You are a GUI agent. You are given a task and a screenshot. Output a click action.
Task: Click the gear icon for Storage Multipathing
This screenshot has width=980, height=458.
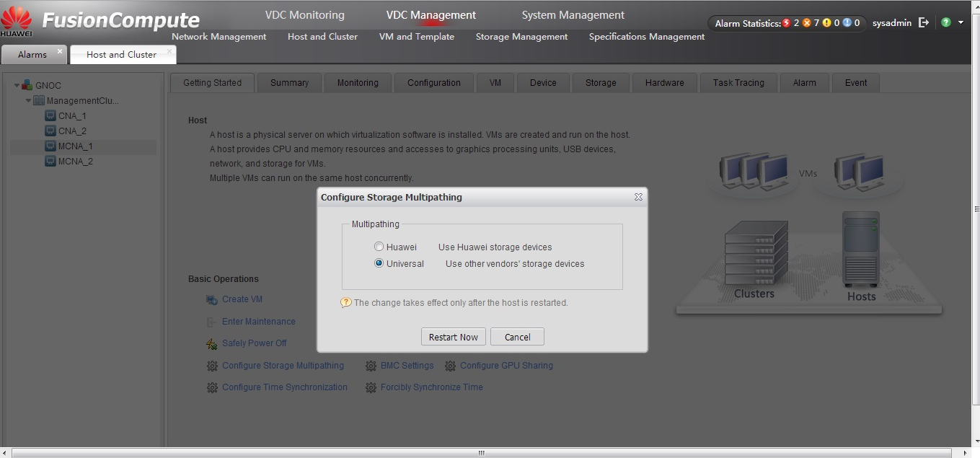pyautogui.click(x=212, y=366)
